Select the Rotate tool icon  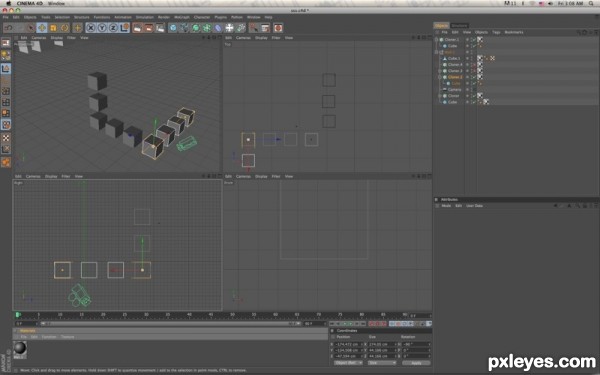click(x=64, y=28)
